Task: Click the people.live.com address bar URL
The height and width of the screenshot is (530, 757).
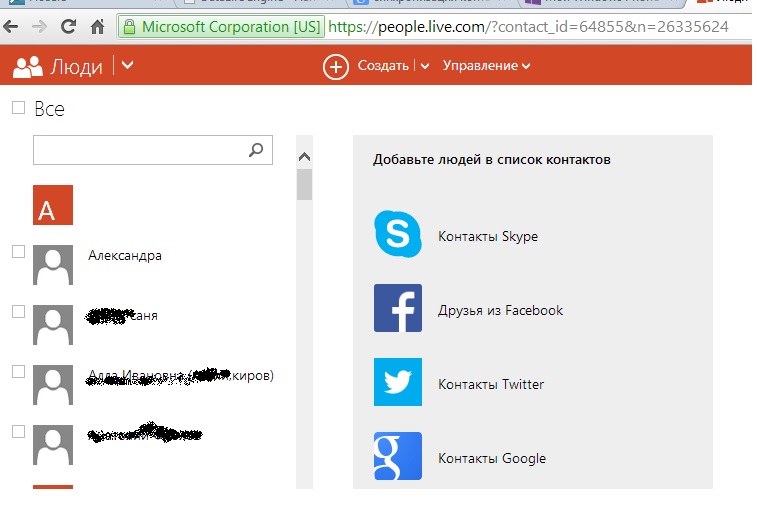Action: point(528,27)
